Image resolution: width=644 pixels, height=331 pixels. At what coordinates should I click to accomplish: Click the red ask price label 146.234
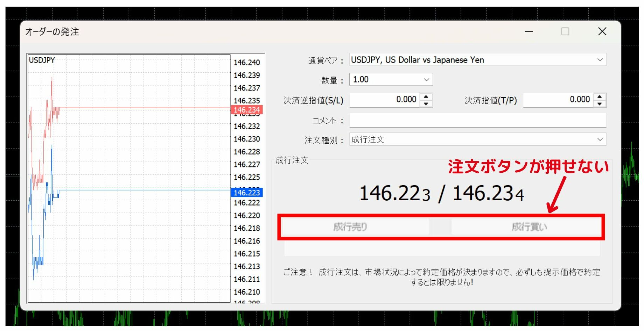coord(247,110)
